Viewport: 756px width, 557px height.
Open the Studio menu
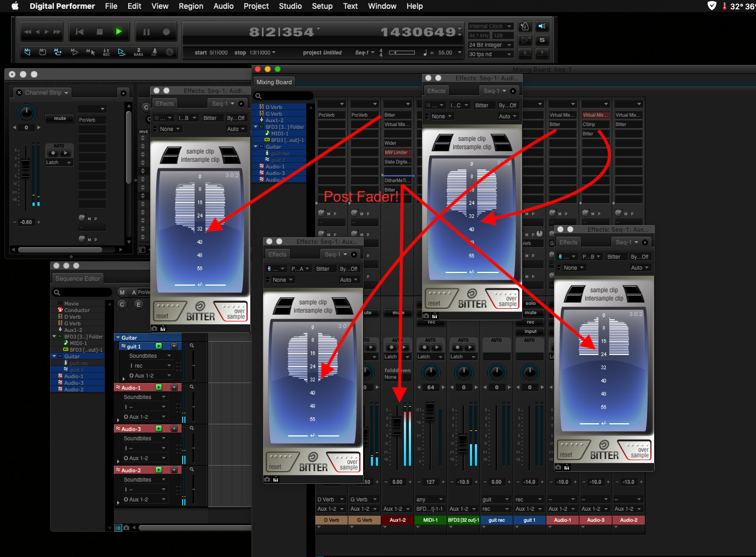click(291, 6)
